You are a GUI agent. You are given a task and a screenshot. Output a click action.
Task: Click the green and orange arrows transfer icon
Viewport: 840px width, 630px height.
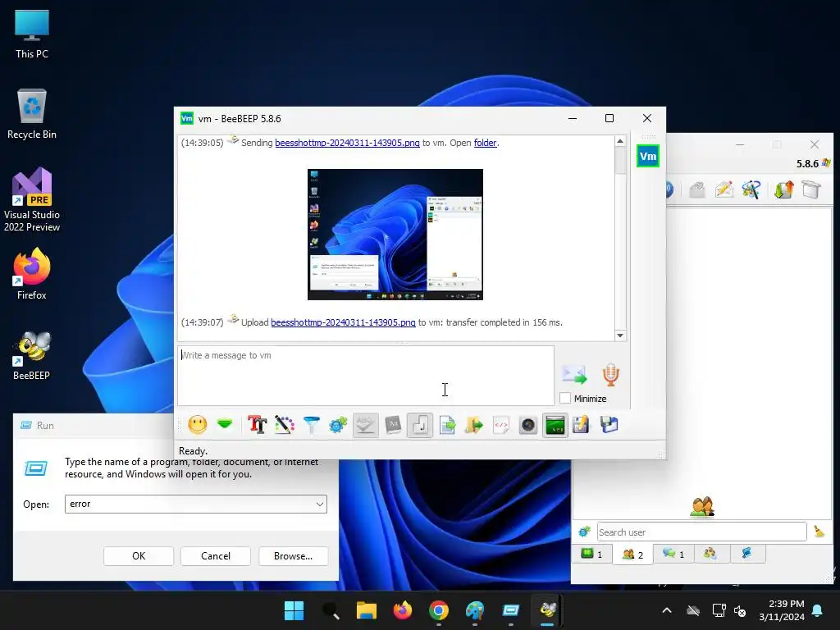click(x=783, y=189)
